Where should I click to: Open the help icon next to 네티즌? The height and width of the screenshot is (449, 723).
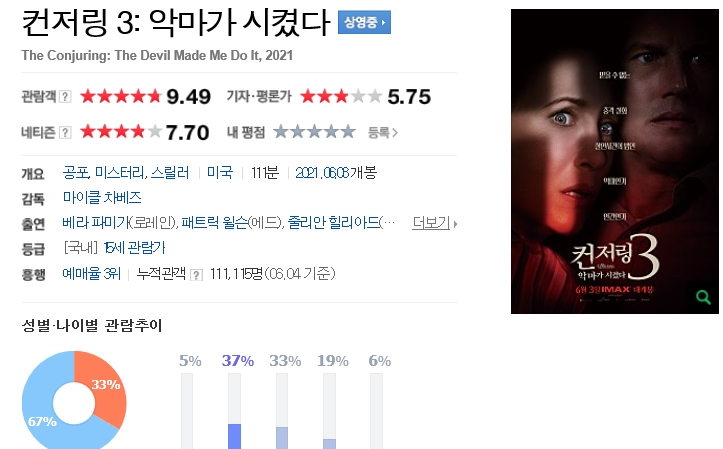(x=65, y=133)
